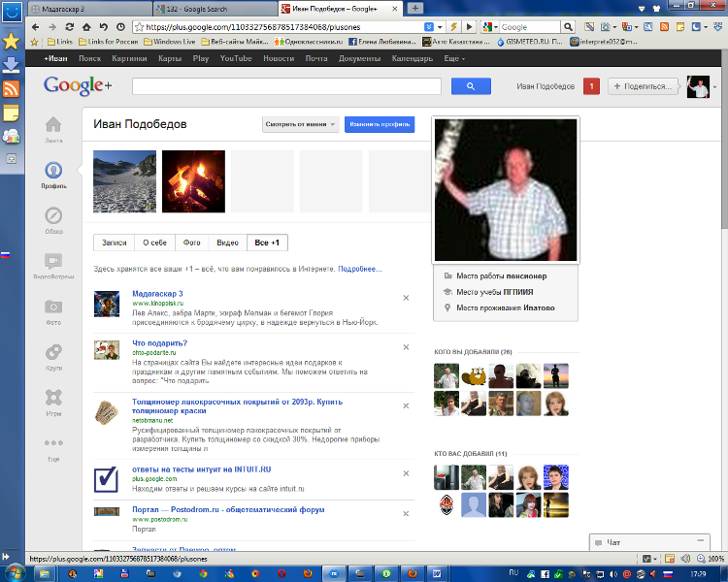This screenshot has height=582, width=728.
Task: Open the Портал — Postodrom.ru link
Action: pyautogui.click(x=228, y=509)
